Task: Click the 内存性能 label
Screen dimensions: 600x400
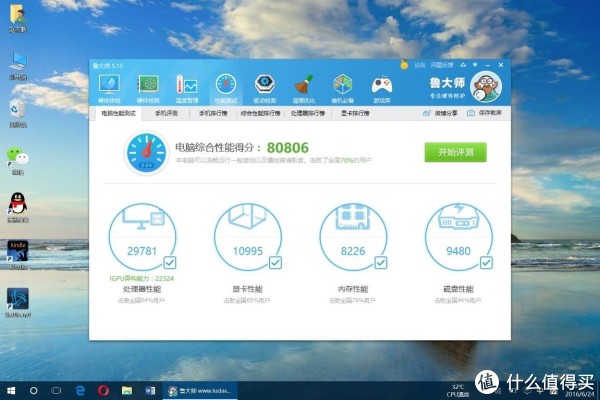Action: pyautogui.click(x=353, y=289)
